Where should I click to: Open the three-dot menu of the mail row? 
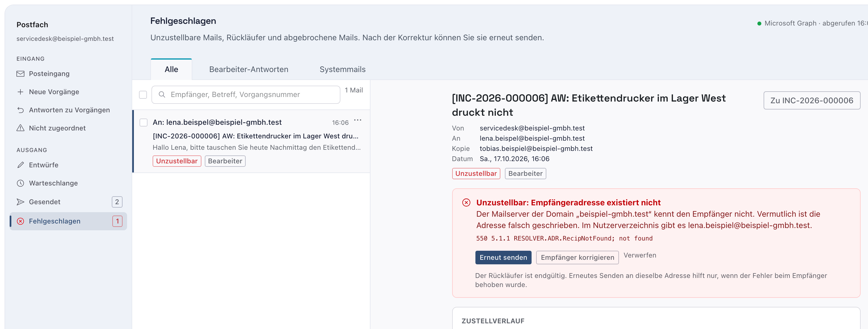[358, 120]
